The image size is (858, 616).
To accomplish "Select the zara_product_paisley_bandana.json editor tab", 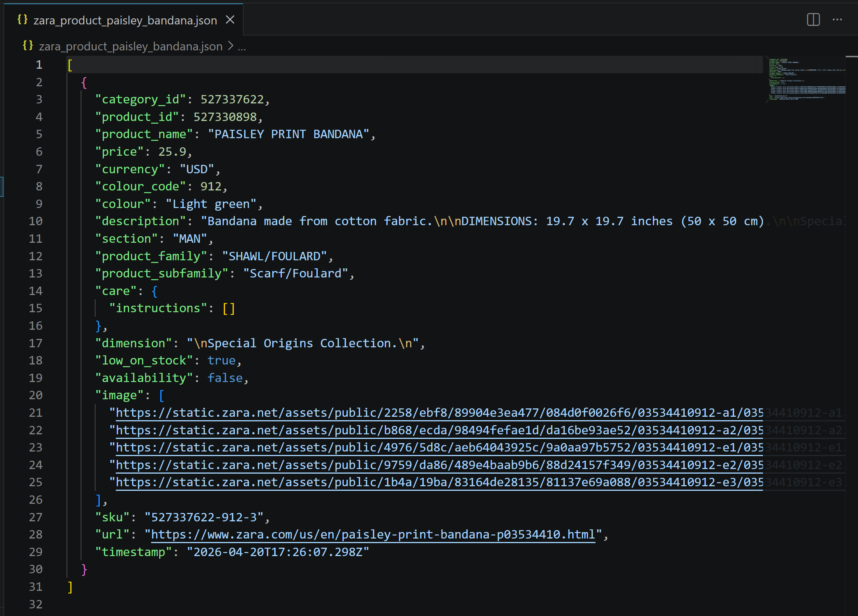I will [124, 20].
